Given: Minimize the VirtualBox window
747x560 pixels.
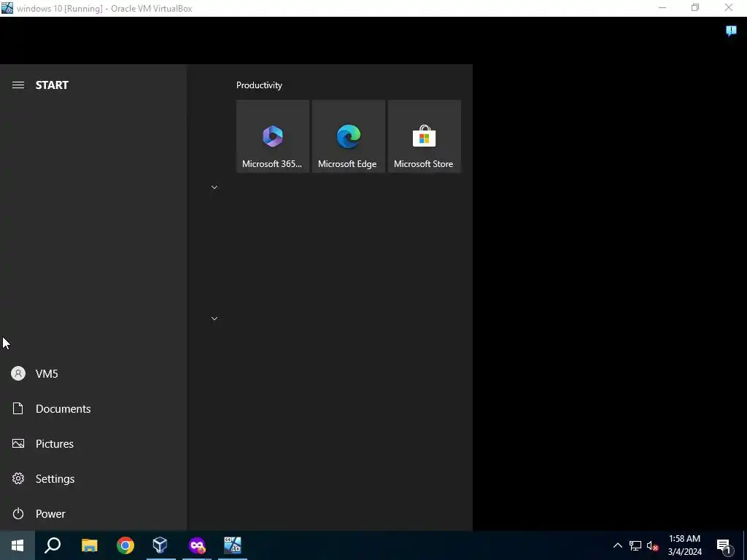Looking at the screenshot, I should 662,8.
